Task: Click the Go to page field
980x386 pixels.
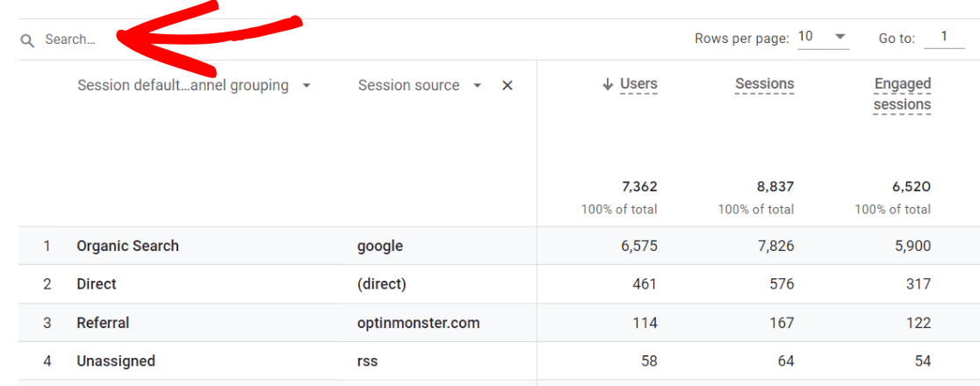Action: [x=944, y=37]
